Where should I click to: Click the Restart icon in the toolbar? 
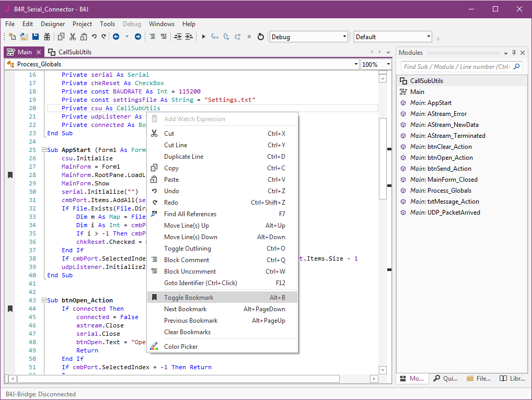click(x=260, y=37)
